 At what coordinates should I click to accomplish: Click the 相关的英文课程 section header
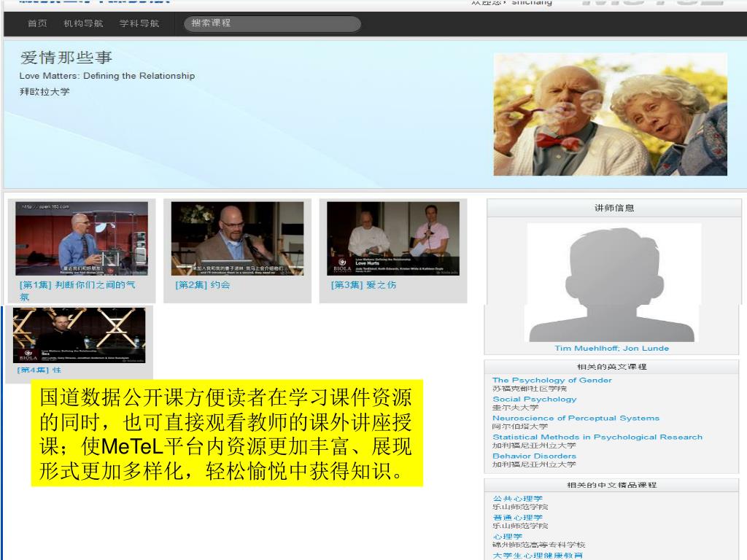(612, 367)
